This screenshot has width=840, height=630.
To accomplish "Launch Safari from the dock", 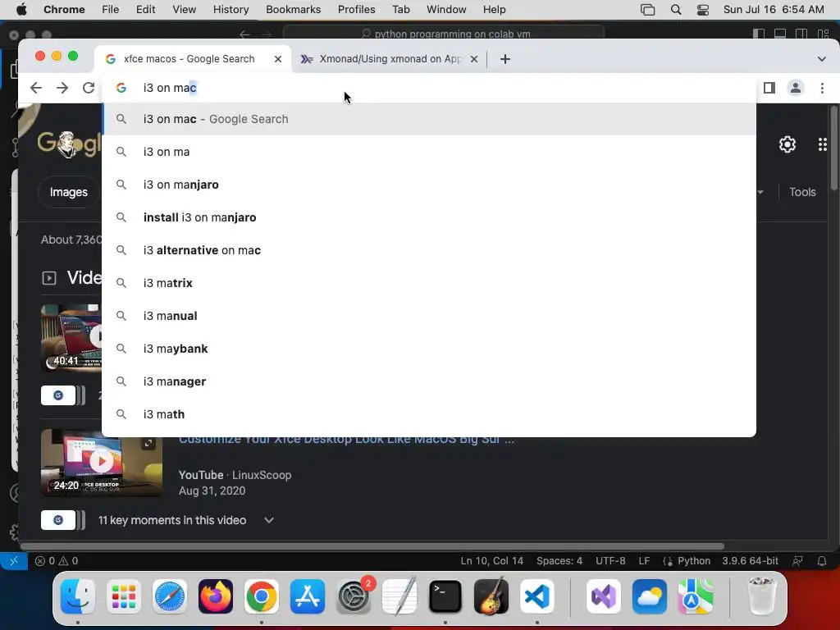I will [170, 596].
